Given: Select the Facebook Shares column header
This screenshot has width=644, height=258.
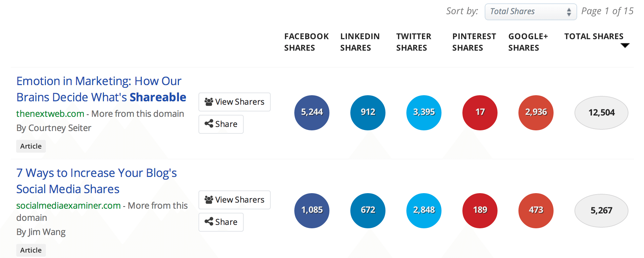Looking at the screenshot, I should coord(306,42).
